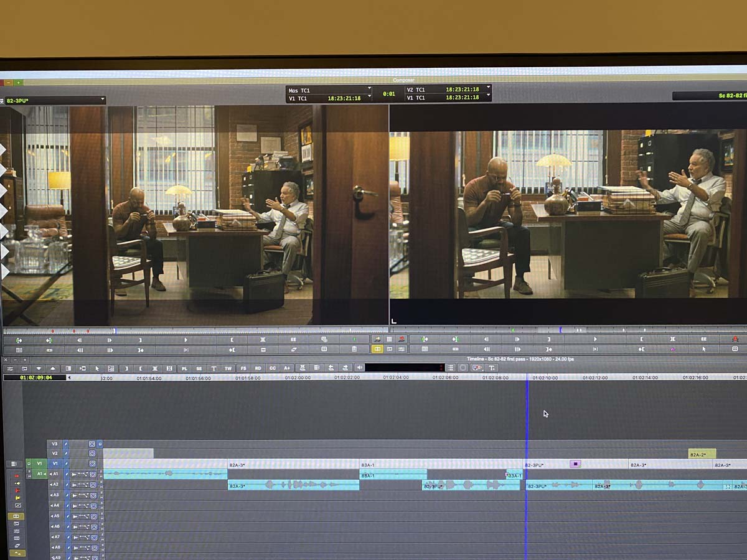Step back one frame in record monitor

486,340
